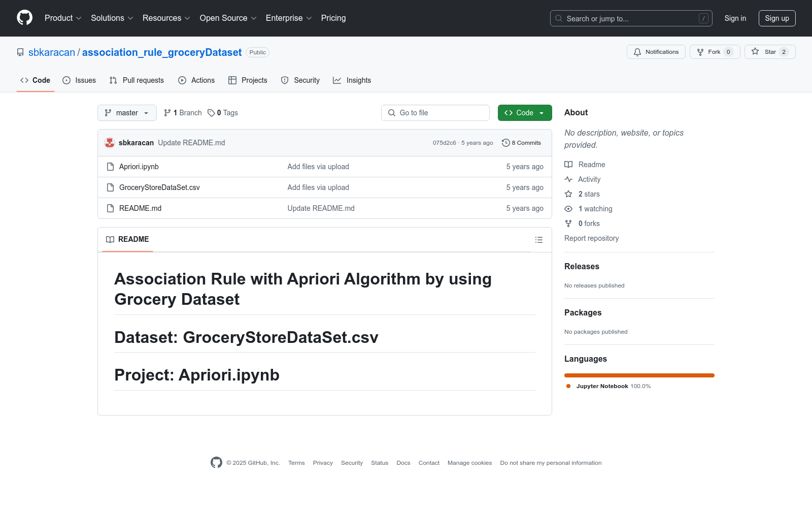View 2 stars in About sidebar
This screenshot has width=812, height=508.
582,194
